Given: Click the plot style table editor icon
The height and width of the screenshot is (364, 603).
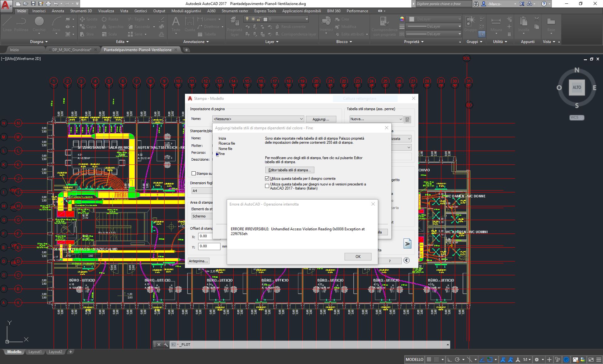Looking at the screenshot, I should pos(407,119).
